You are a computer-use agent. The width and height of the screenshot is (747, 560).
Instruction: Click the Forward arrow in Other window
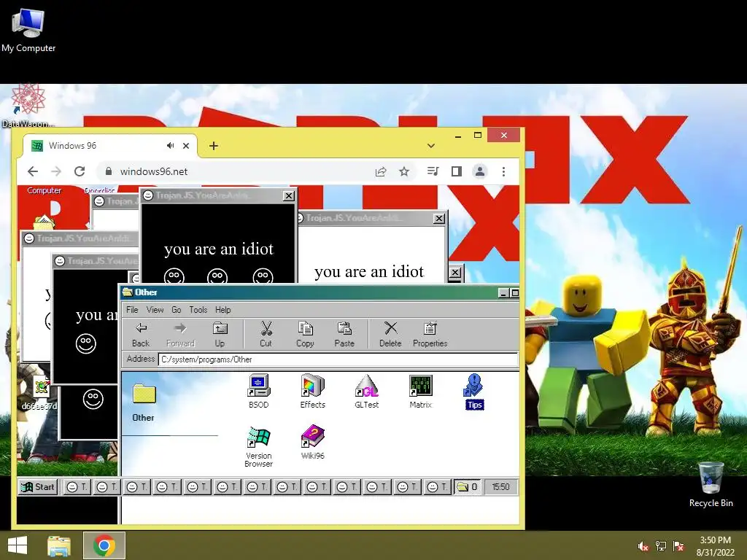181,335
